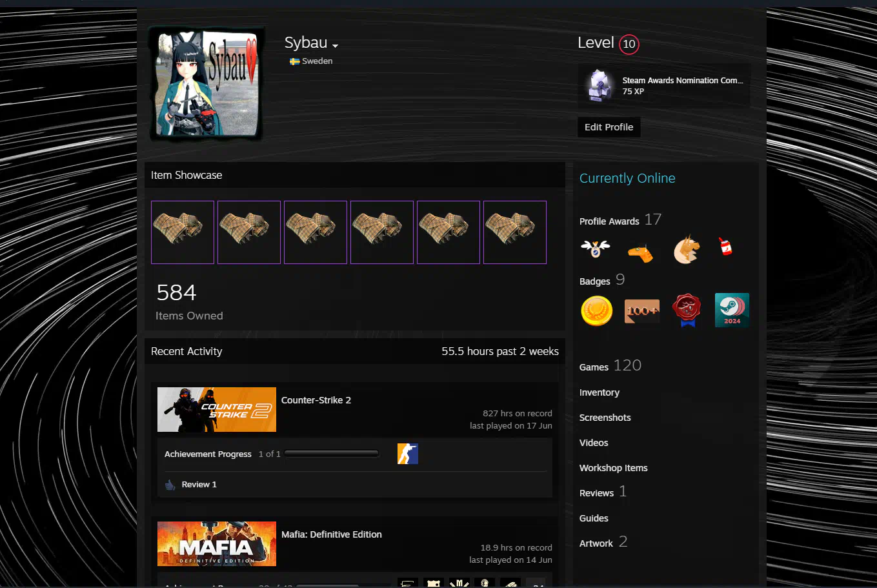Image resolution: width=877 pixels, height=588 pixels.
Task: Click the red hot sauce bottle award
Action: 725,246
